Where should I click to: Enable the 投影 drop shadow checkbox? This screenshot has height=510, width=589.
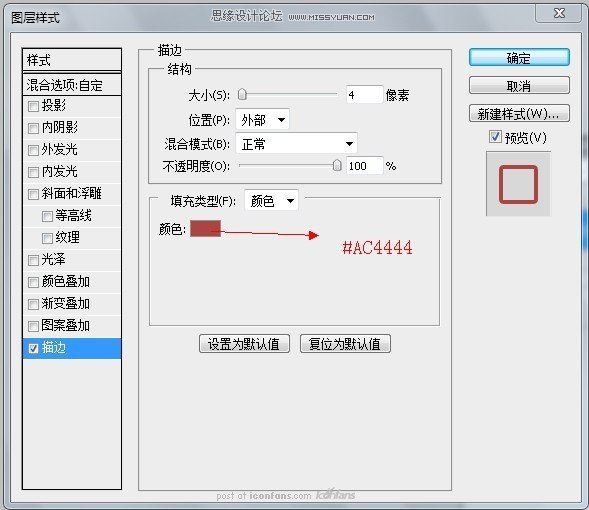click(x=33, y=106)
